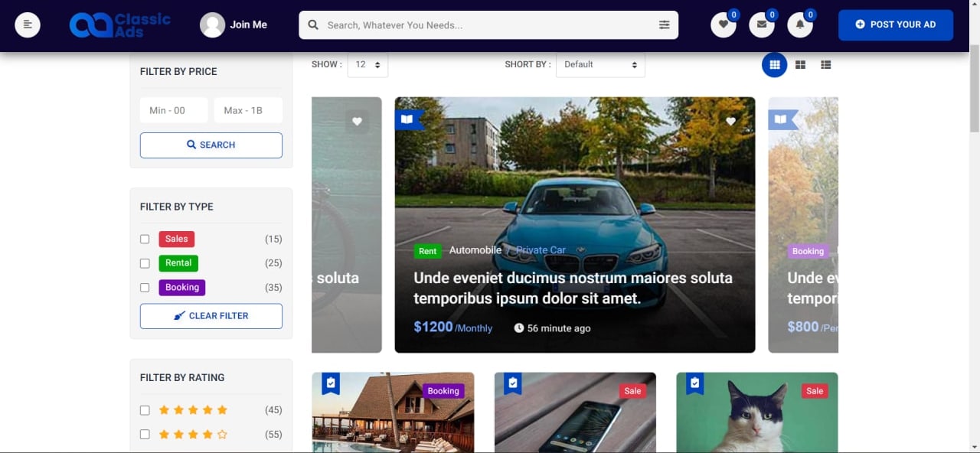Click heart on left partial slider card
Viewport: 980px width, 453px height.
coord(357,122)
